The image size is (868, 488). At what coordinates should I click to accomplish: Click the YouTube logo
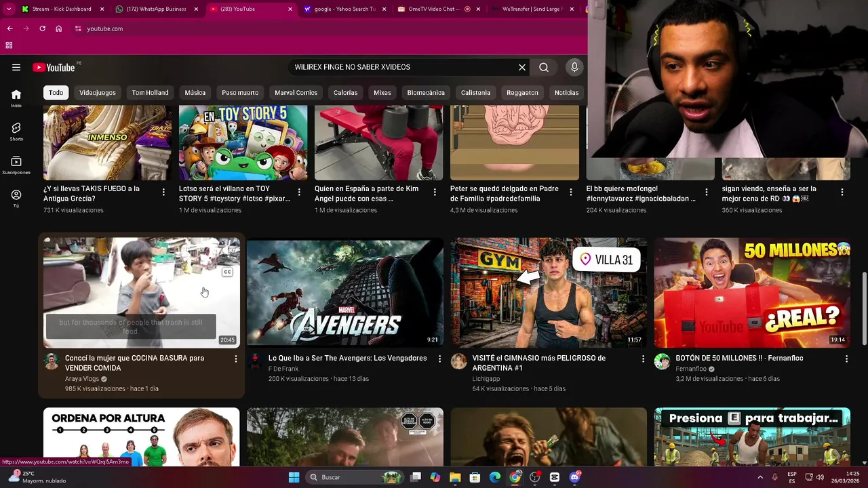tap(54, 67)
